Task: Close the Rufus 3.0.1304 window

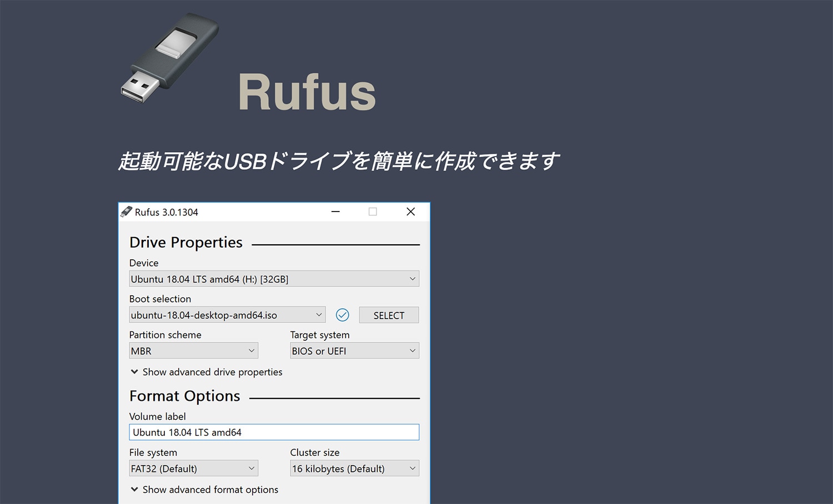Action: 410,211
